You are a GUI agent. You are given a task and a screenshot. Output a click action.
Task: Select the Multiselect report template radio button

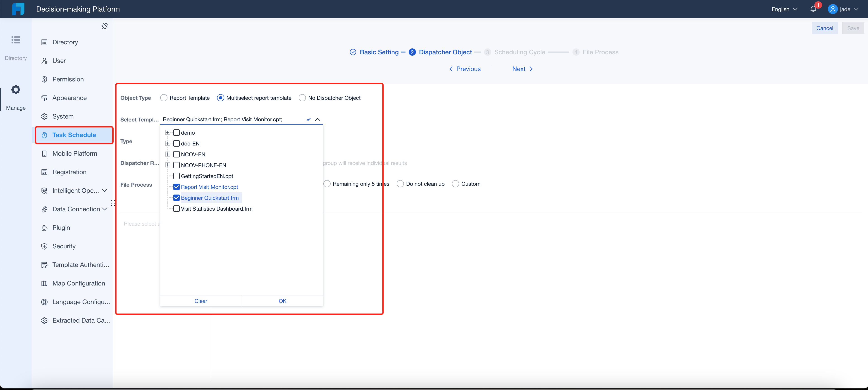[x=220, y=98]
